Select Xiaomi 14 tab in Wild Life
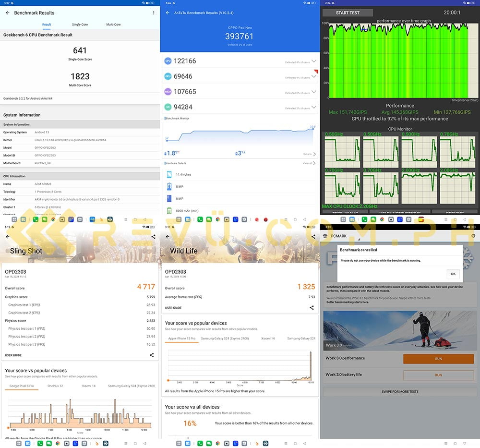480x448 pixels. (268, 339)
